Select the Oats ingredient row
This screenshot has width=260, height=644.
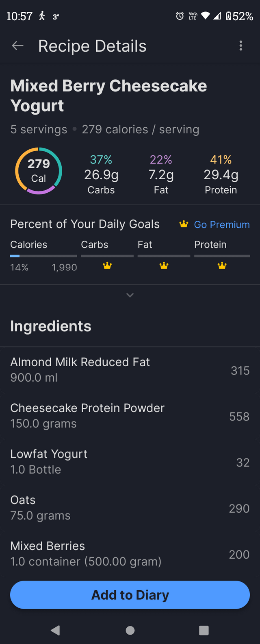(x=130, y=508)
